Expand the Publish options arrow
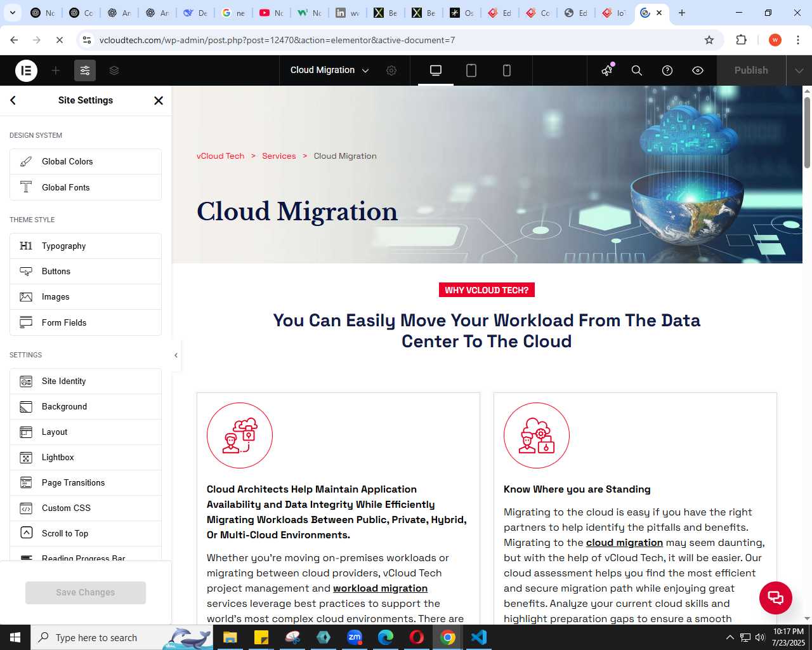Viewport: 812px width, 650px height. [x=799, y=70]
